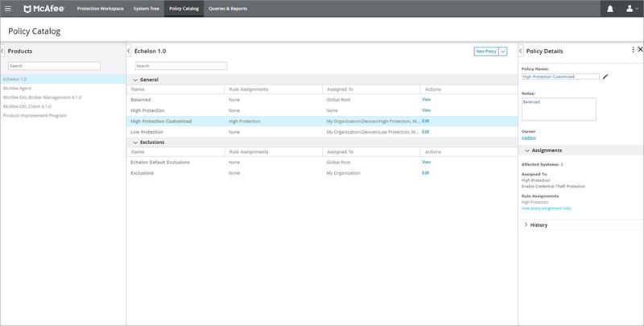Open the New Policy dropdown arrow
Screen dimensions: 644x326
click(x=503, y=52)
